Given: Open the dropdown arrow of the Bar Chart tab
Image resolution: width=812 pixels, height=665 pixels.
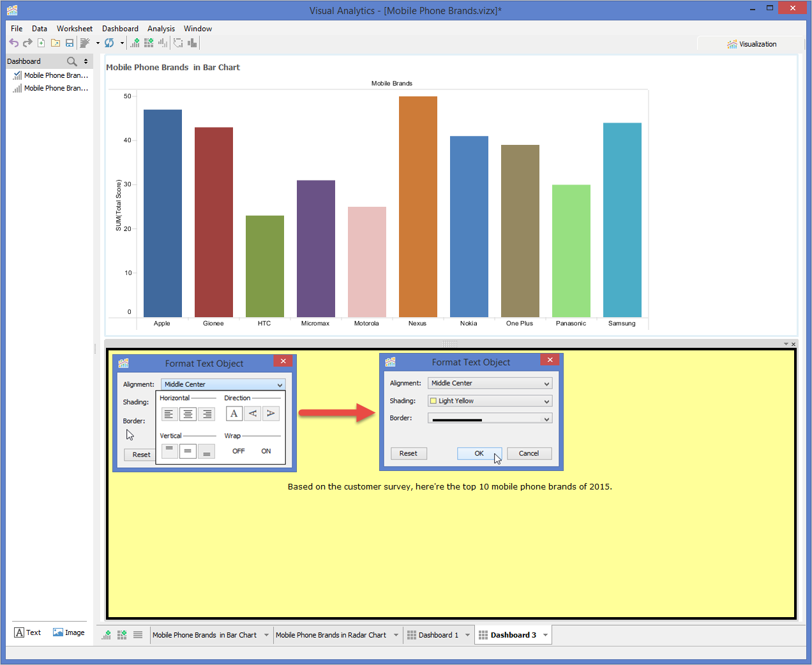Looking at the screenshot, I should pyautogui.click(x=266, y=635).
